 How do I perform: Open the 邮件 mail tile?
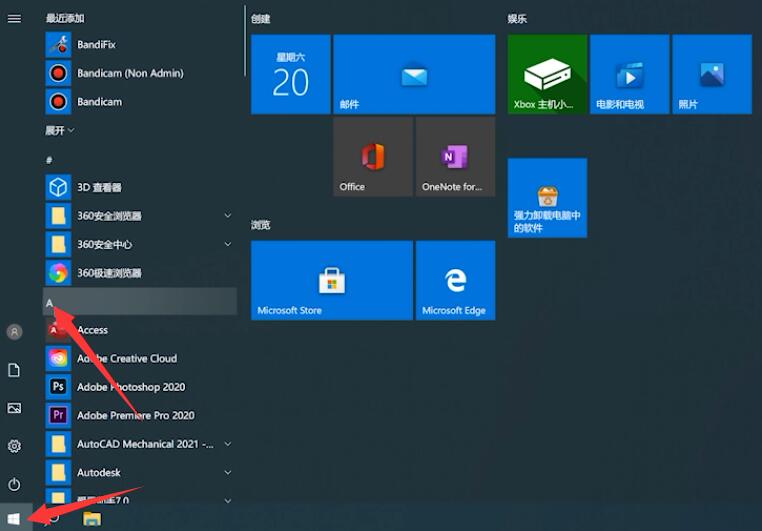[x=414, y=74]
